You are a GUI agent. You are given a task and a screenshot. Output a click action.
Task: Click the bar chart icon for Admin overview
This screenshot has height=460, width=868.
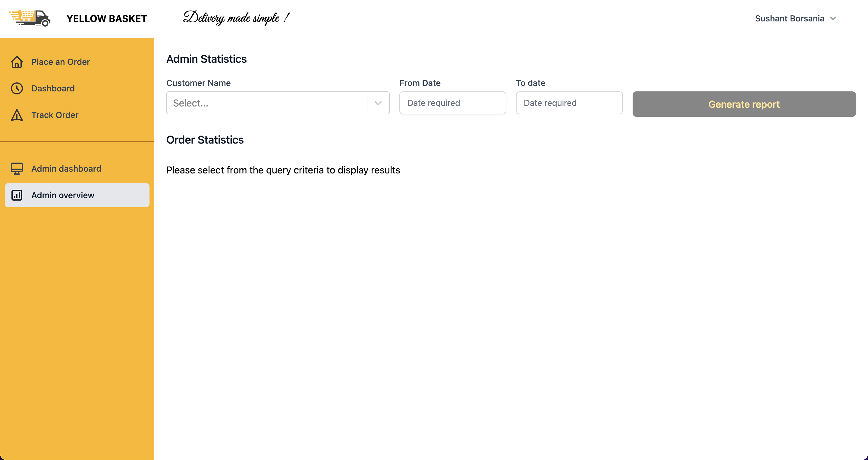pos(17,195)
